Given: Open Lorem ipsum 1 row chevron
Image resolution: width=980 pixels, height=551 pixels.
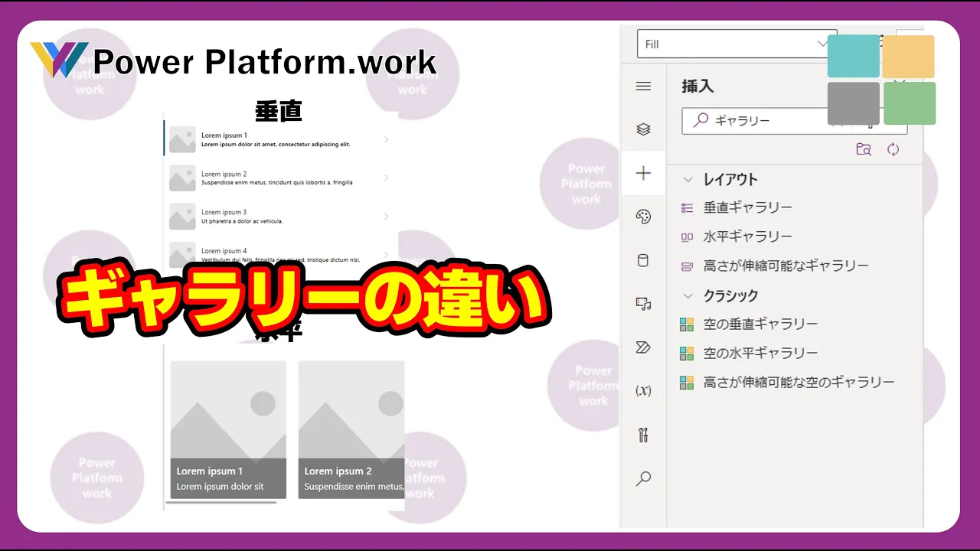Looking at the screenshot, I should tap(386, 139).
